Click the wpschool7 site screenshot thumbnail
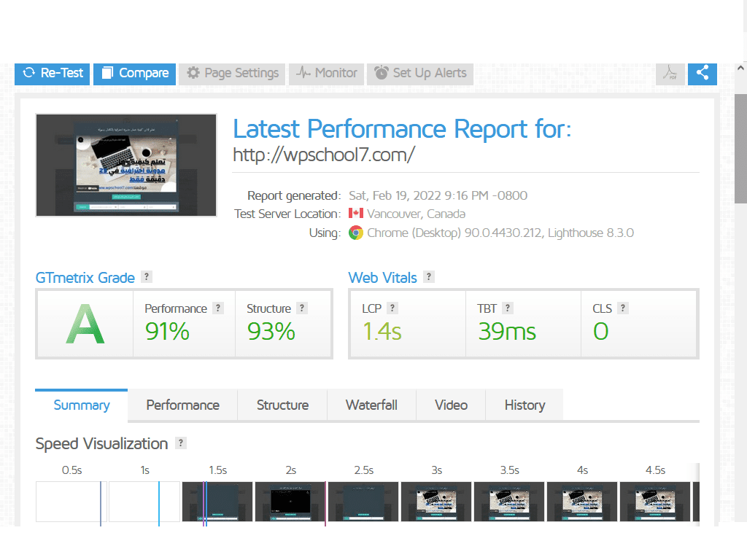The height and width of the screenshot is (560, 747). 126,165
